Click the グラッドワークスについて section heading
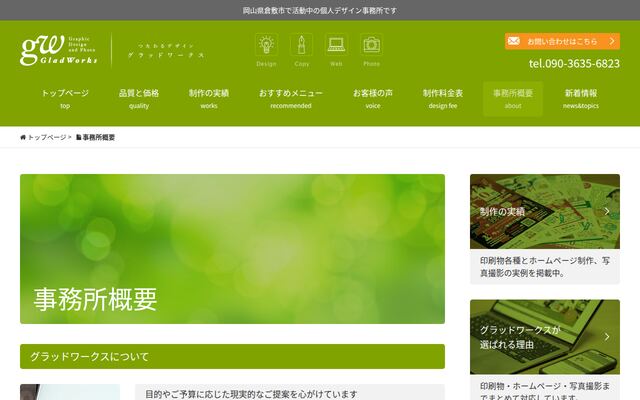Viewport: 640px width, 400px height. (x=232, y=356)
